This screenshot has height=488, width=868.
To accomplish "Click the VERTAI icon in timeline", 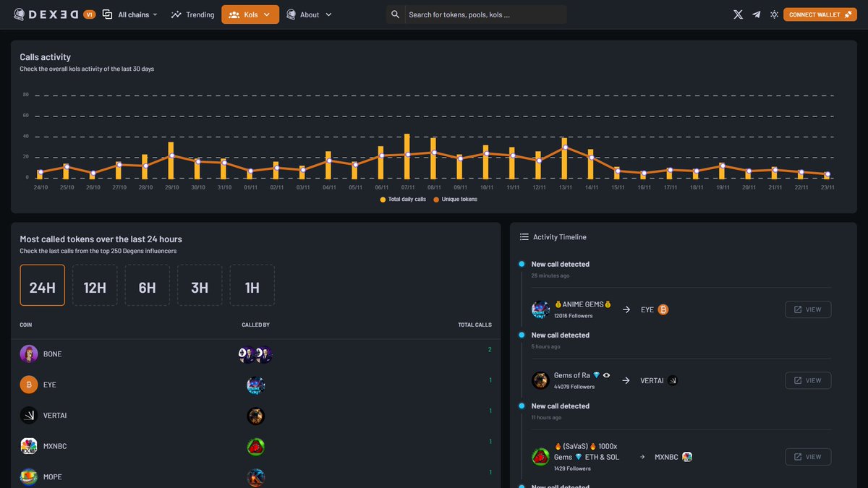I will pyautogui.click(x=673, y=380).
